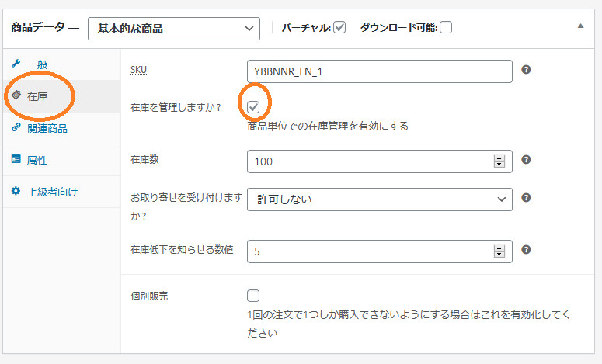Click the help icon next to 在庫数
Viewport: 602px width, 364px height.
[x=526, y=160]
